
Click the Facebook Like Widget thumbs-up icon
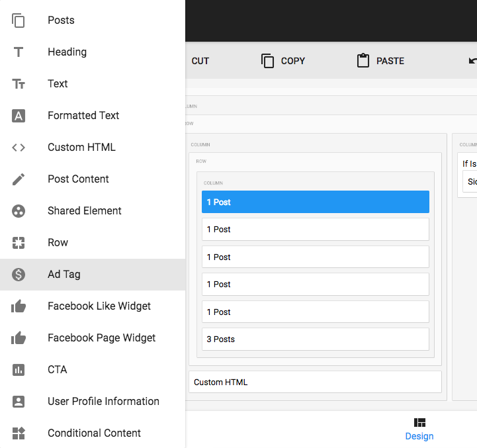tap(19, 306)
